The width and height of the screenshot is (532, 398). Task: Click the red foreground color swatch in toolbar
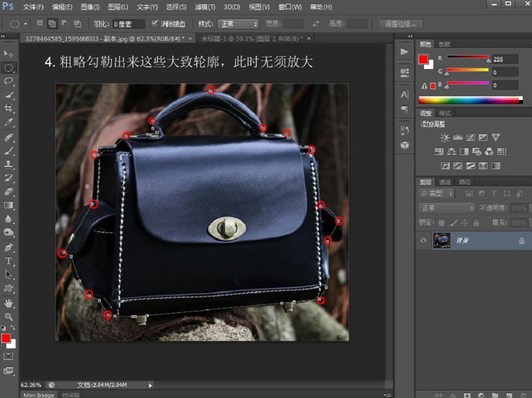point(5,338)
